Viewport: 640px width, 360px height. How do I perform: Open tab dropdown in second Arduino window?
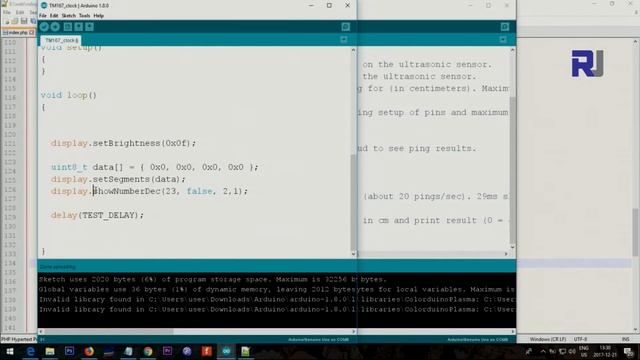click(503, 40)
